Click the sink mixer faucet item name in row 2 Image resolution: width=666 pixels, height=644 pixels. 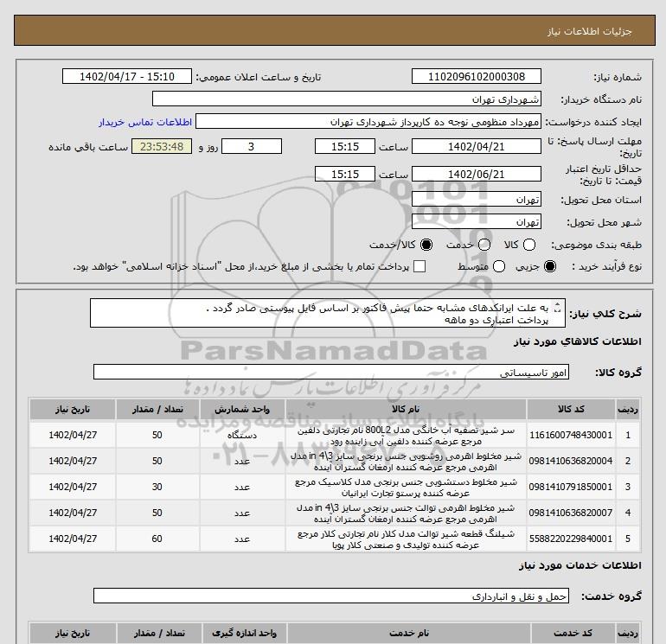click(x=406, y=462)
